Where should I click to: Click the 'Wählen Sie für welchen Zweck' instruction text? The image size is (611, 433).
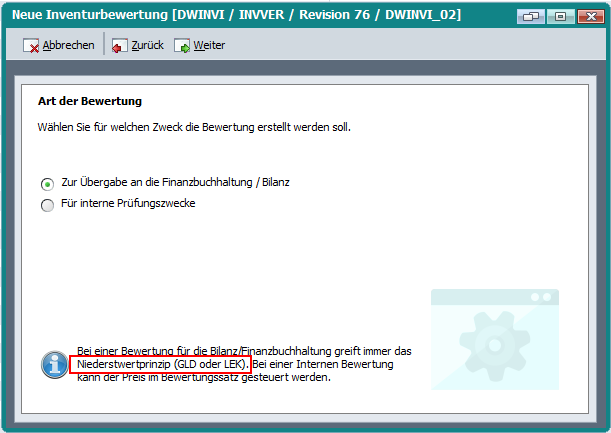194,128
